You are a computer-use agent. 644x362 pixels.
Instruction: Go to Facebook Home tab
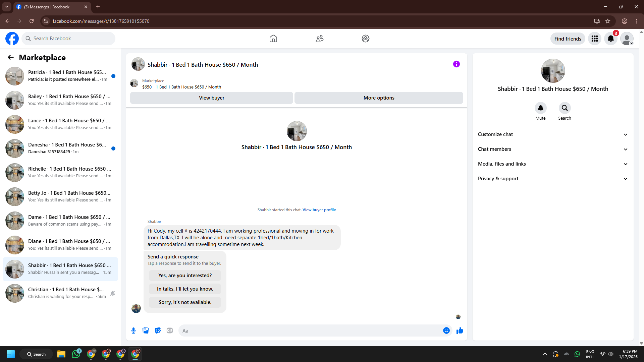tap(273, 39)
